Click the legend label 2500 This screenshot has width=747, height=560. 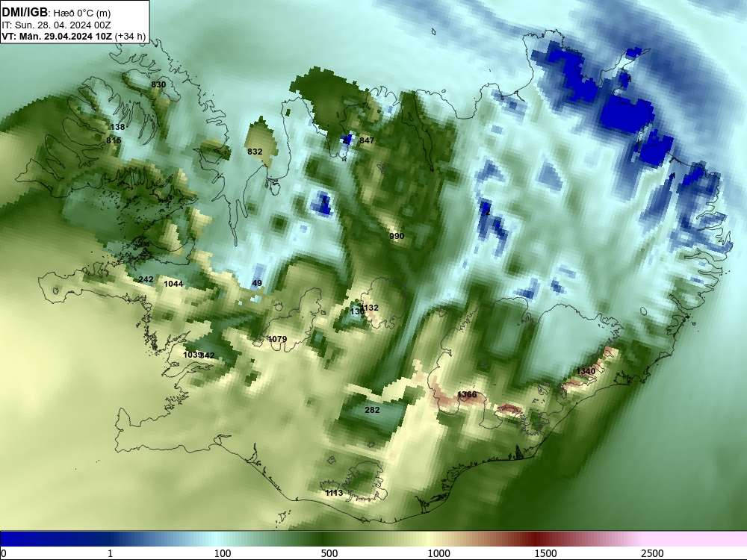tap(652, 553)
